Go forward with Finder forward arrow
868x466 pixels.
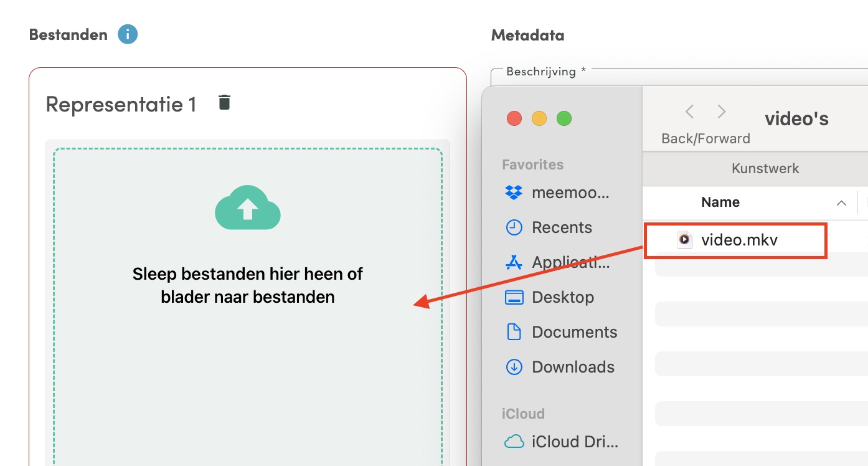tap(721, 112)
